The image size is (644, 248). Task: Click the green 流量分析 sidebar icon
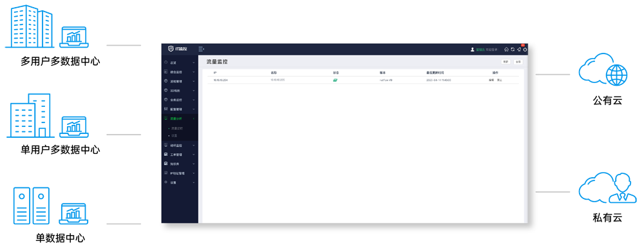[166, 119]
